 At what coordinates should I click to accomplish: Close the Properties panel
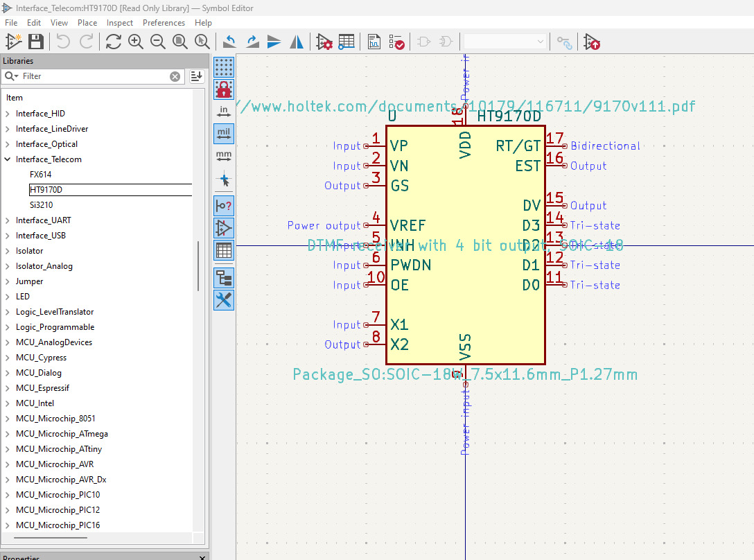click(x=202, y=558)
